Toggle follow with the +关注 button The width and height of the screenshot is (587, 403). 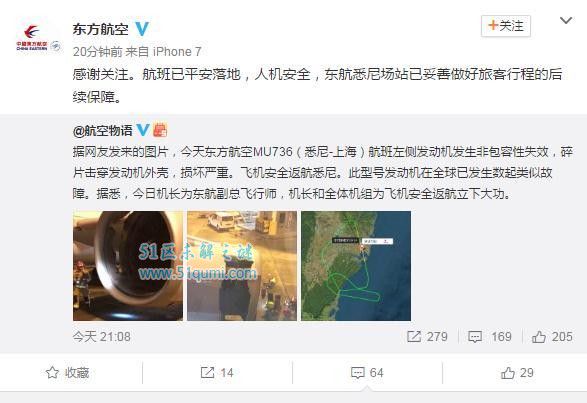pyautogui.click(x=506, y=26)
